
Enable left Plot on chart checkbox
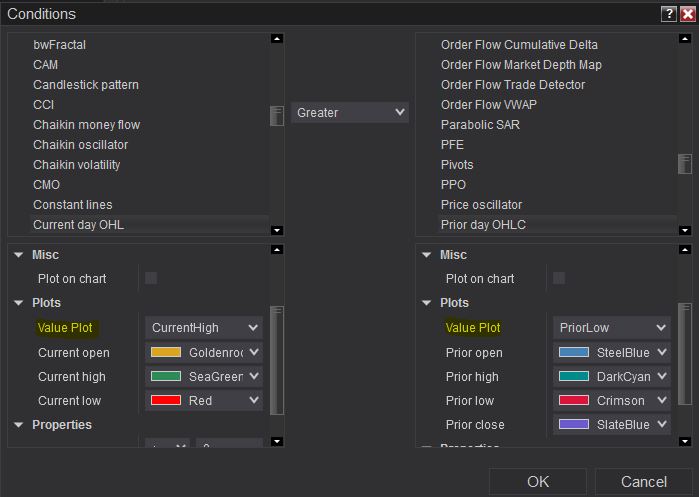(151, 278)
